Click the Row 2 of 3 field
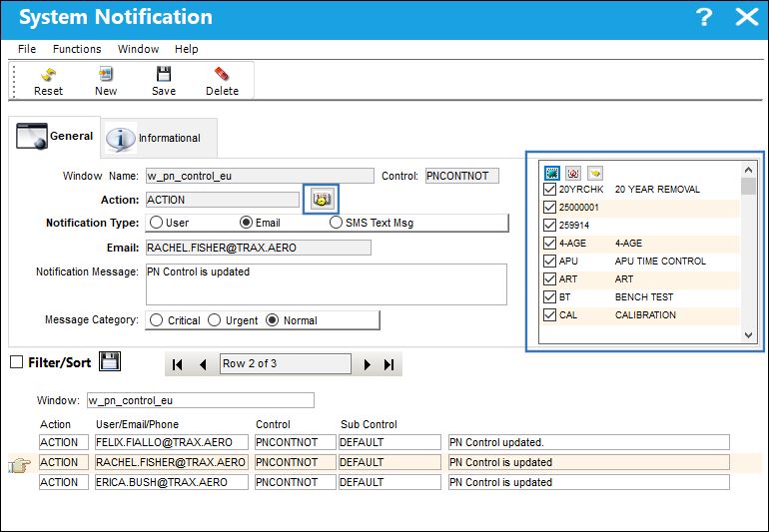This screenshot has width=769, height=532. [x=286, y=364]
